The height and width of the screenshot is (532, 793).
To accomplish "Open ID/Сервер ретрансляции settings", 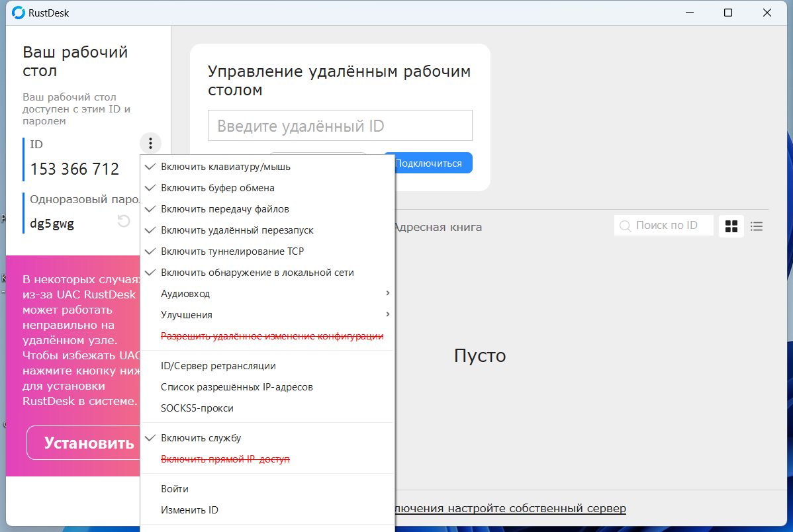I will tap(267, 366).
